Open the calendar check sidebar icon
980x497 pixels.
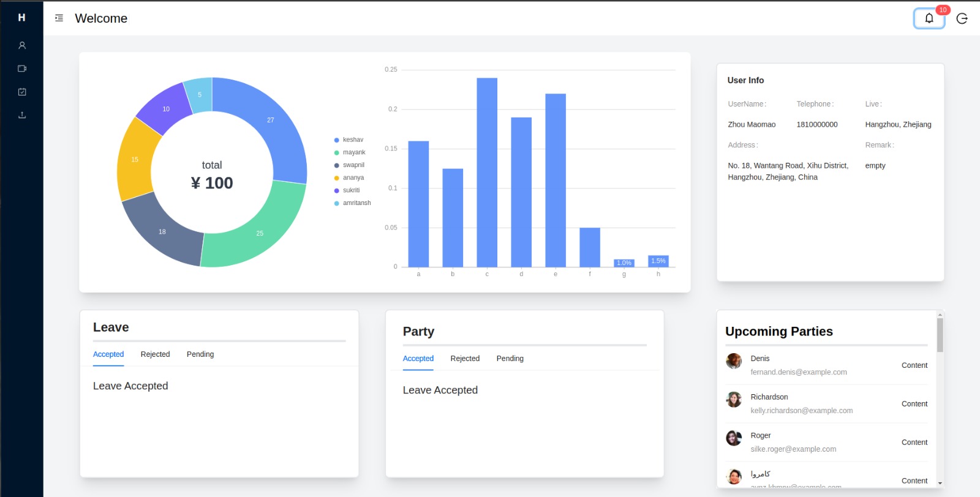[x=22, y=92]
